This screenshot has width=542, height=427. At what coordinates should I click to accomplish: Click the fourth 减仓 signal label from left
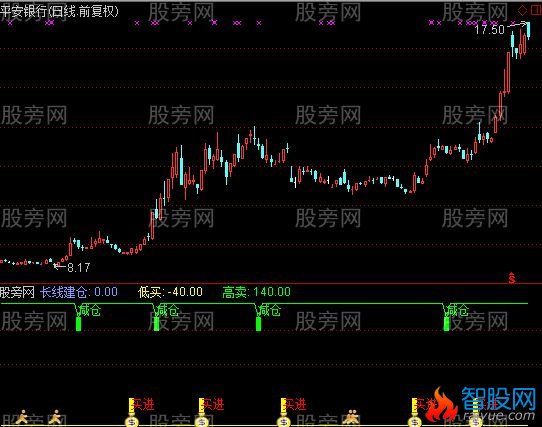457,310
